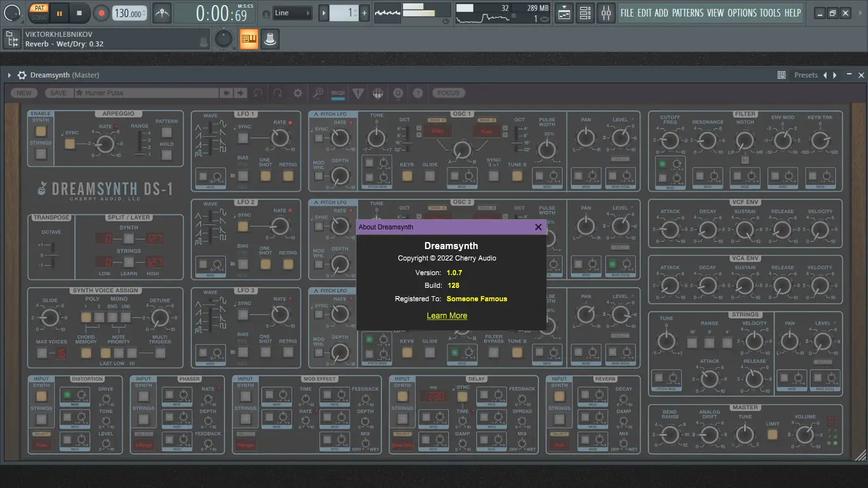Click the typing keyboard to piano icon
Screen dimensions: 868x488
[x=248, y=39]
